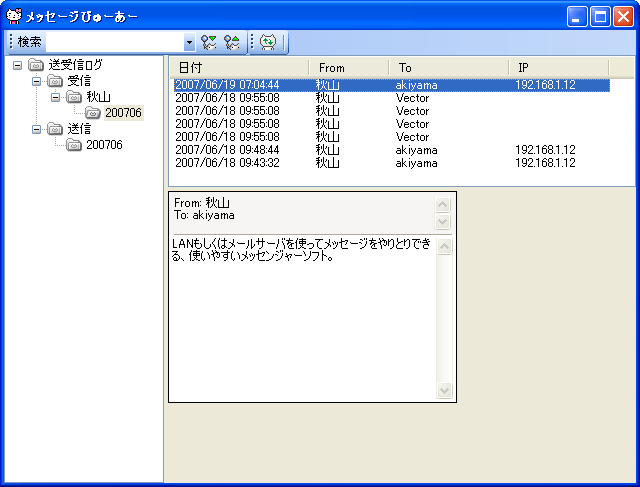The width and height of the screenshot is (640, 487).
Task: Click the message body scrollbar down arrow
Action: (445, 391)
